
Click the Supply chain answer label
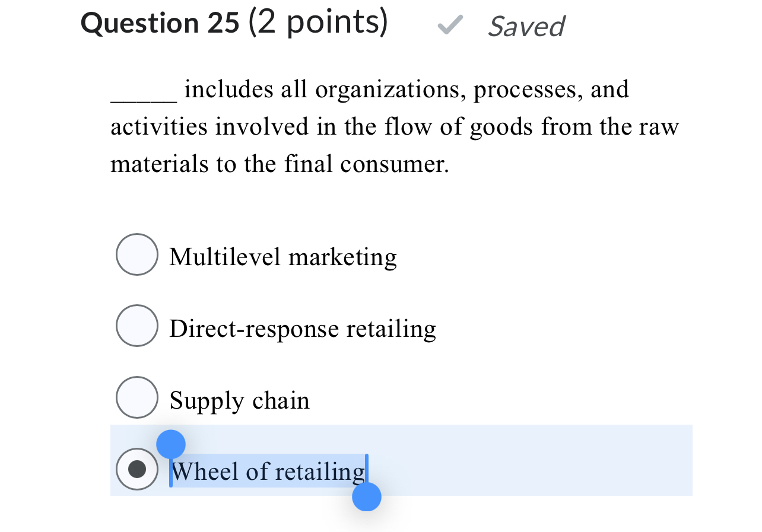click(x=239, y=400)
